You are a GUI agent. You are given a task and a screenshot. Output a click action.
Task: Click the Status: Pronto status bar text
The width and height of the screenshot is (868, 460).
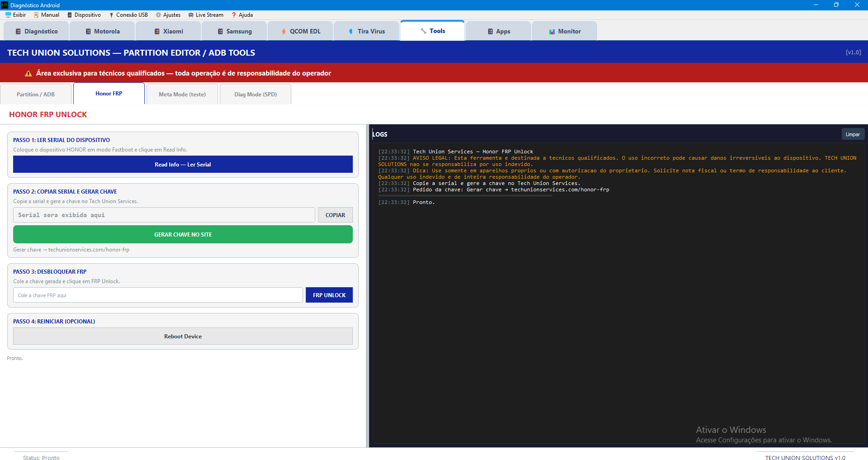coord(41,458)
